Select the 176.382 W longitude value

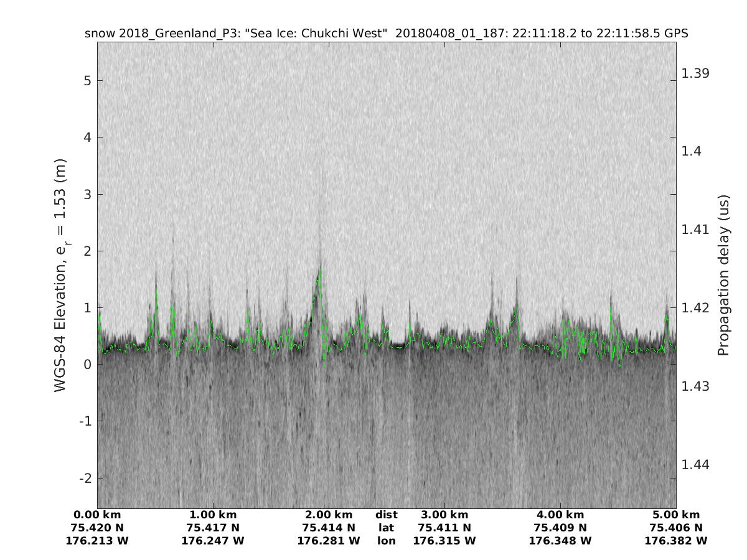click(676, 541)
